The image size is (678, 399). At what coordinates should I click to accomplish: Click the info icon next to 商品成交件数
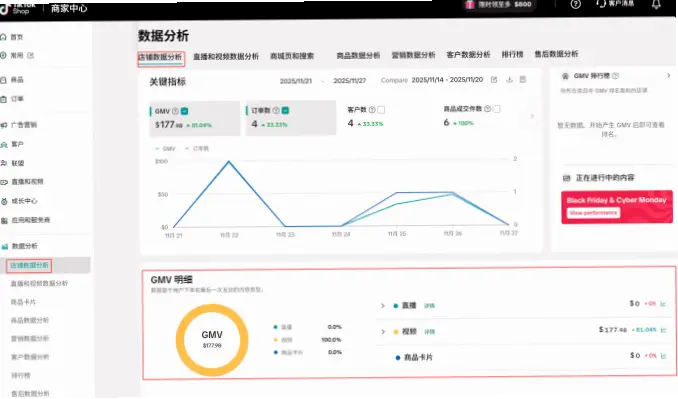487,109
